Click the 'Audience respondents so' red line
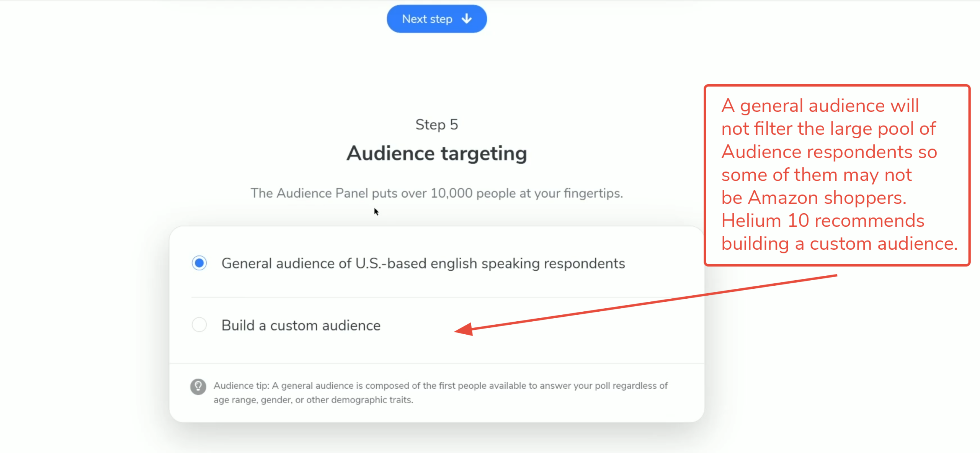Screen dimensions: 980x453 pyautogui.click(x=829, y=152)
